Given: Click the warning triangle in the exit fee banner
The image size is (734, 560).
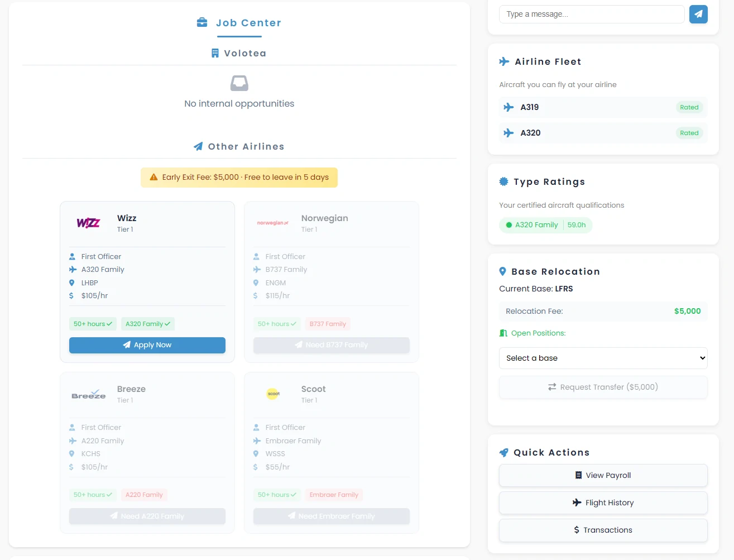Looking at the screenshot, I should pos(153,178).
